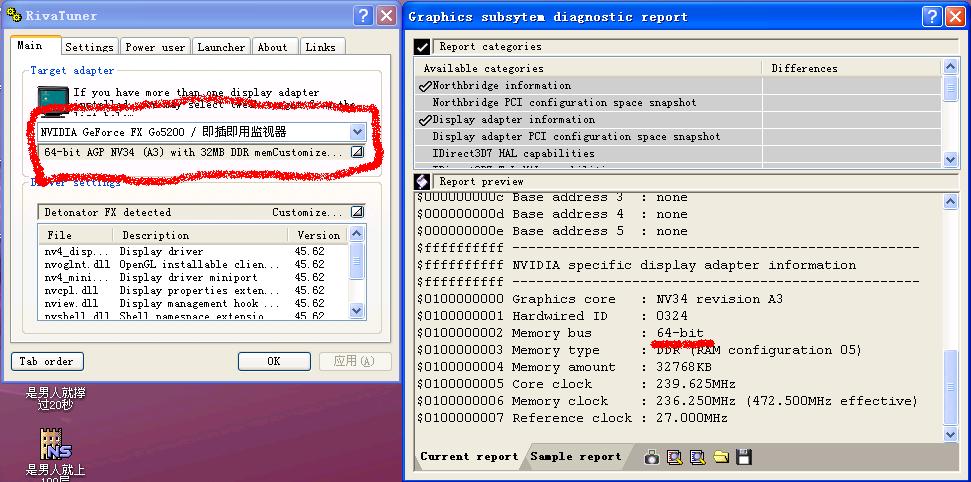Click the icon beside Report preview header

pyautogui.click(x=422, y=182)
